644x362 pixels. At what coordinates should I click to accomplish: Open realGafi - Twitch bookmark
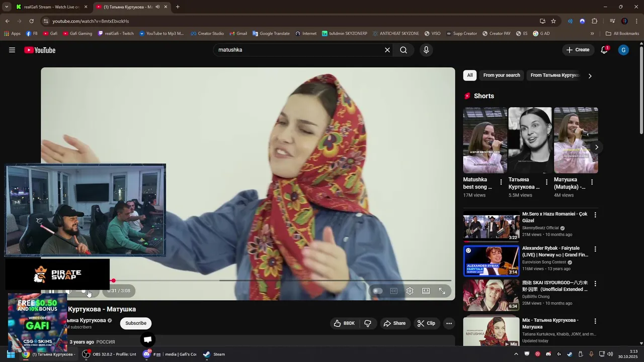click(116, 34)
